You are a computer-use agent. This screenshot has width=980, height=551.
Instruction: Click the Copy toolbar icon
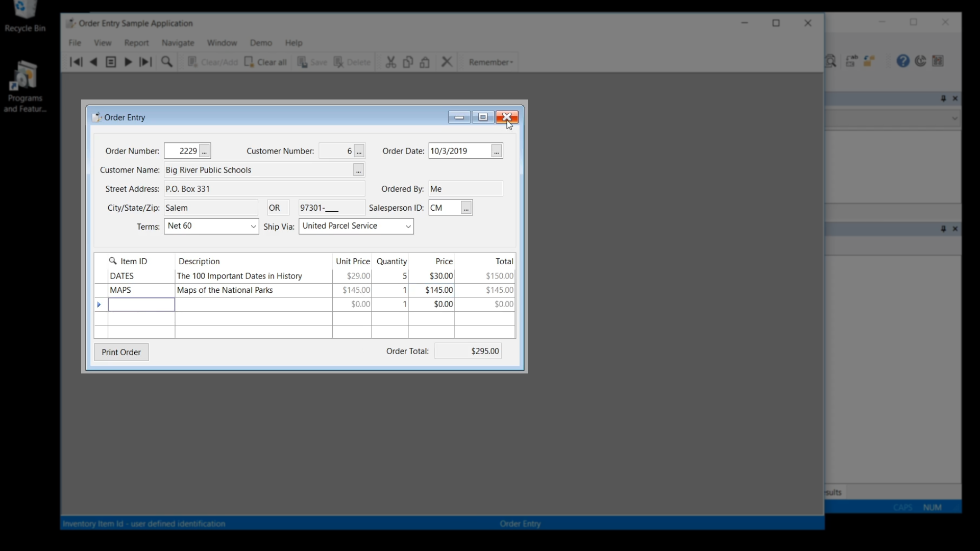pyautogui.click(x=408, y=62)
